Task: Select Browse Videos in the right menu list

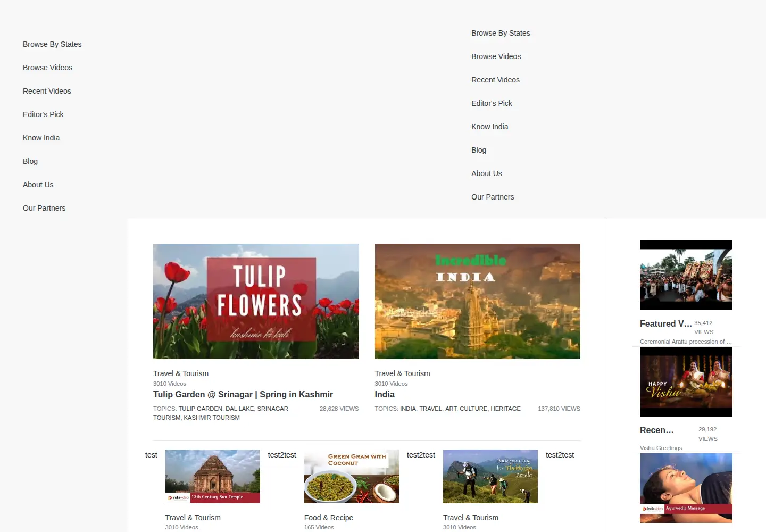Action: [x=496, y=56]
